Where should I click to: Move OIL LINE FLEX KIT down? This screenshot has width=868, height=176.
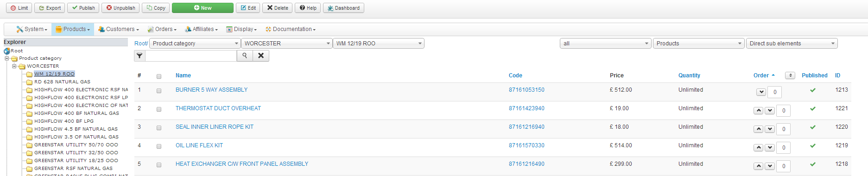pyautogui.click(x=770, y=148)
